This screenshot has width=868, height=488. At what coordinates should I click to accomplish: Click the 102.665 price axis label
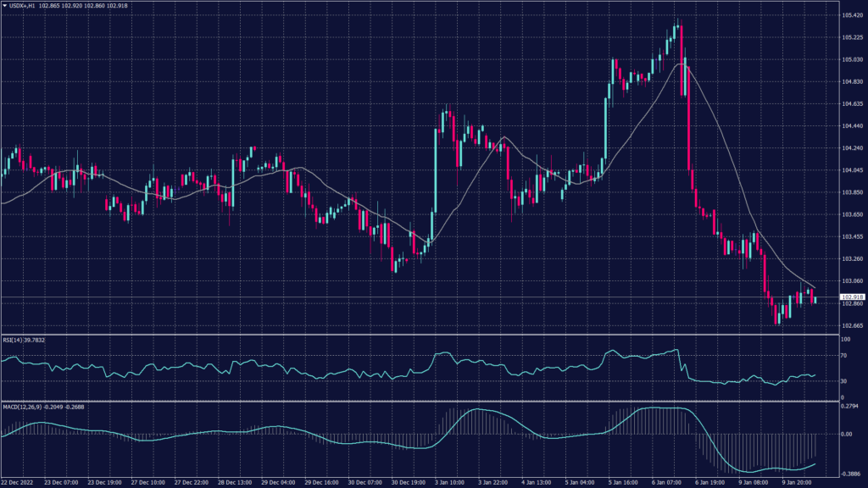(x=851, y=325)
